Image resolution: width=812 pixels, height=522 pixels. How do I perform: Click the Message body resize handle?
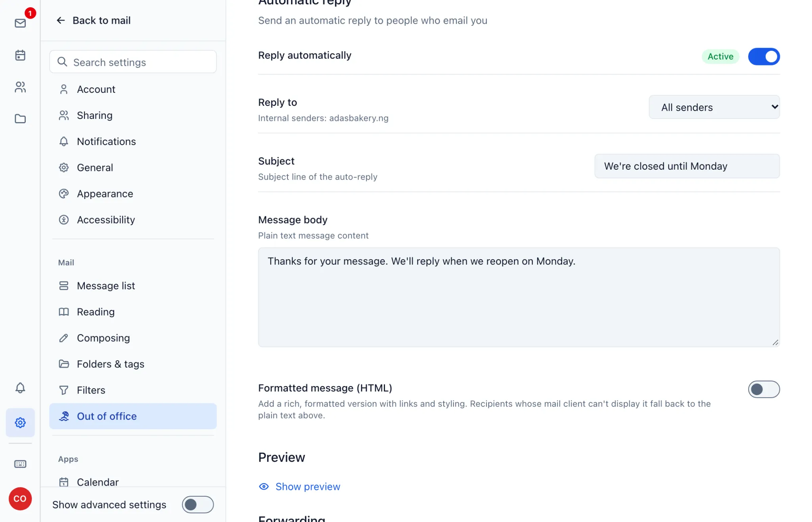click(x=775, y=342)
